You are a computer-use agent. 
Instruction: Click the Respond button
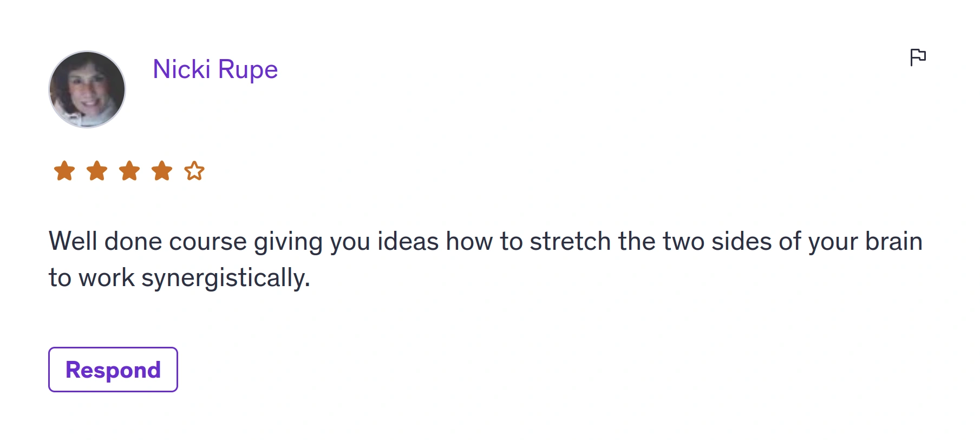point(113,370)
